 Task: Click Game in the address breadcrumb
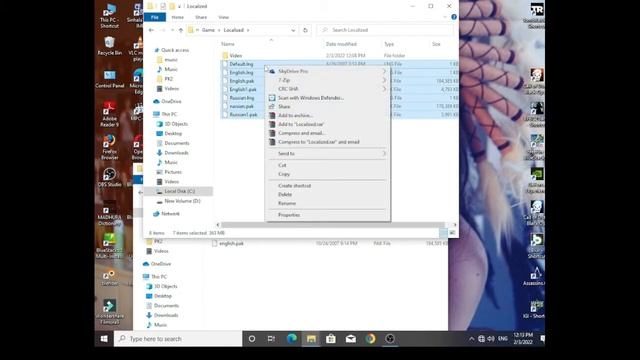point(208,30)
